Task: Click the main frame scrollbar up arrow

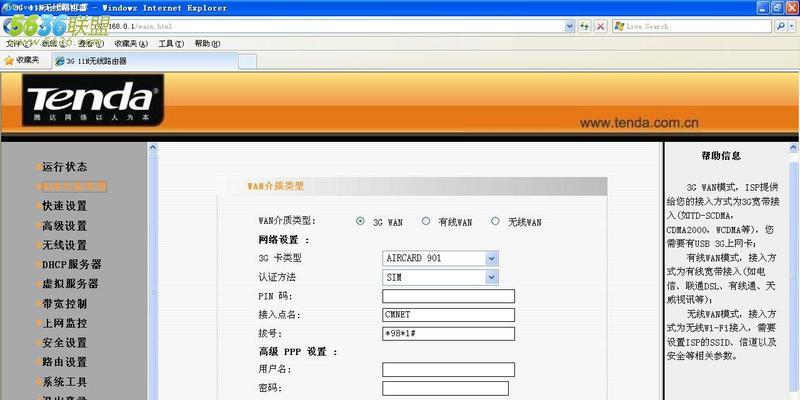Action: pos(153,148)
